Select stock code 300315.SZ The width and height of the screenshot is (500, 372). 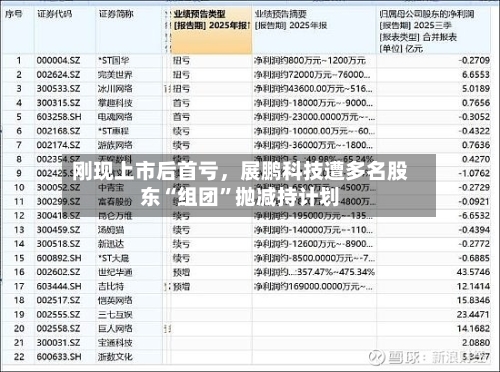pyautogui.click(x=58, y=103)
